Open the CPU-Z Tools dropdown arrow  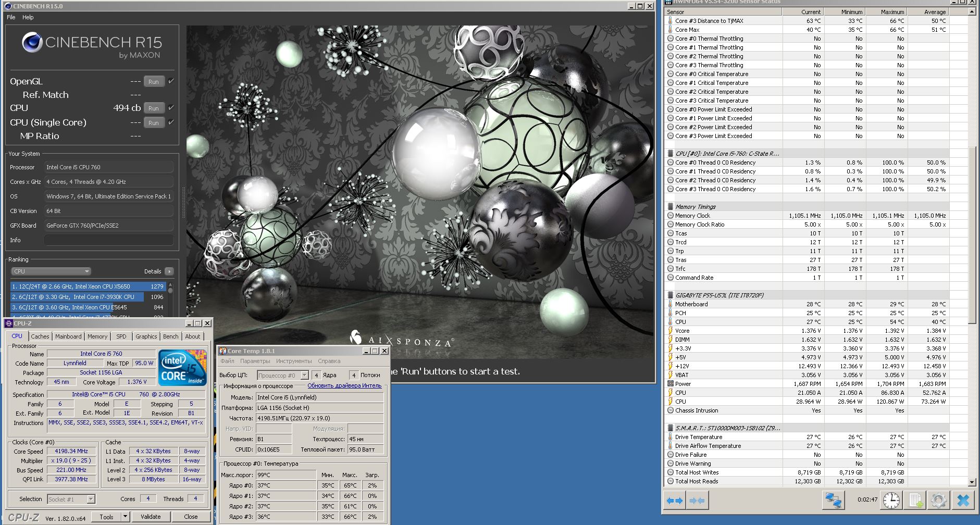(x=125, y=517)
